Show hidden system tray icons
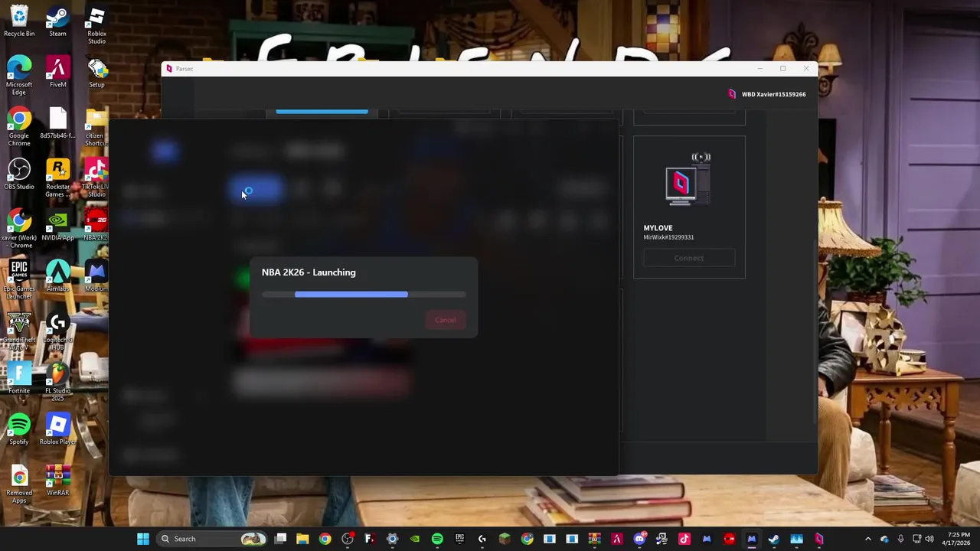This screenshot has width=980, height=551. coord(868,539)
